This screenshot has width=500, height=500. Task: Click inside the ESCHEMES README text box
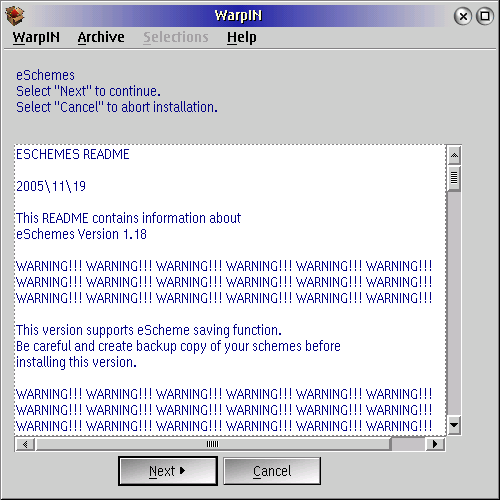coord(230,290)
